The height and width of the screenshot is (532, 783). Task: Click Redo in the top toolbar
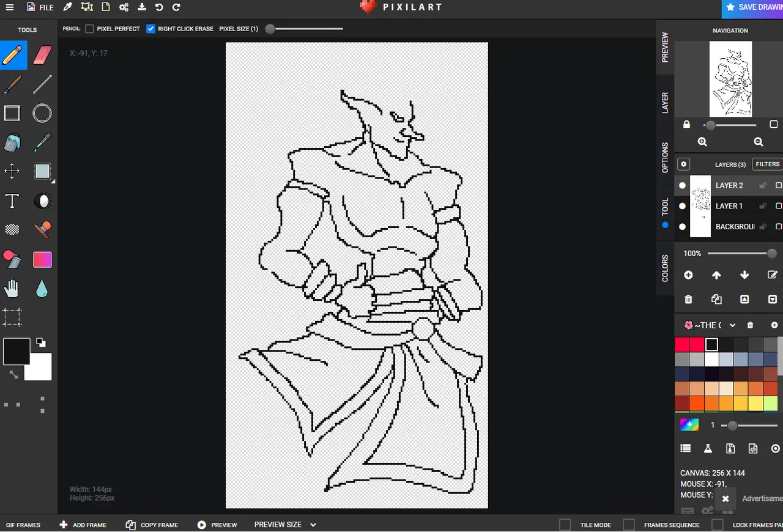(176, 7)
